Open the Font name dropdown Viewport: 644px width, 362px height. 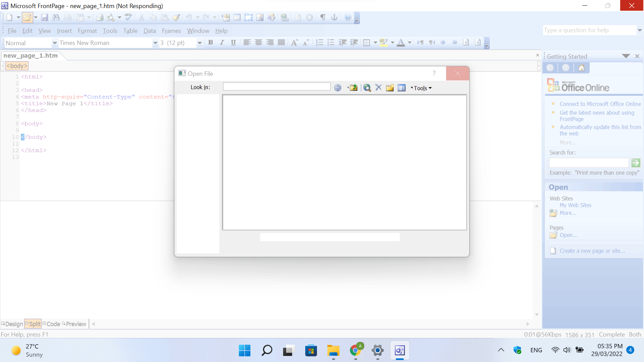pyautogui.click(x=155, y=43)
